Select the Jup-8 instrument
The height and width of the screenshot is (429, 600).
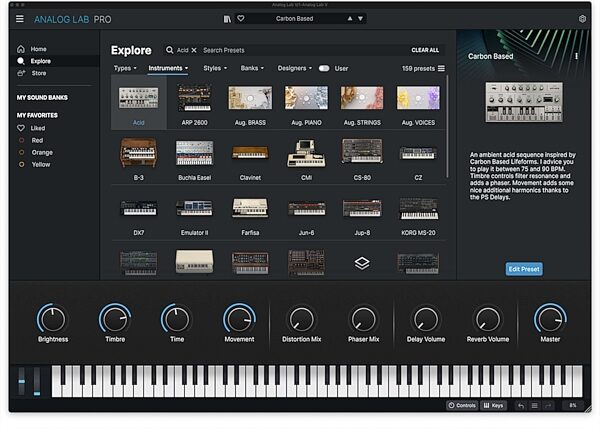pos(362,214)
